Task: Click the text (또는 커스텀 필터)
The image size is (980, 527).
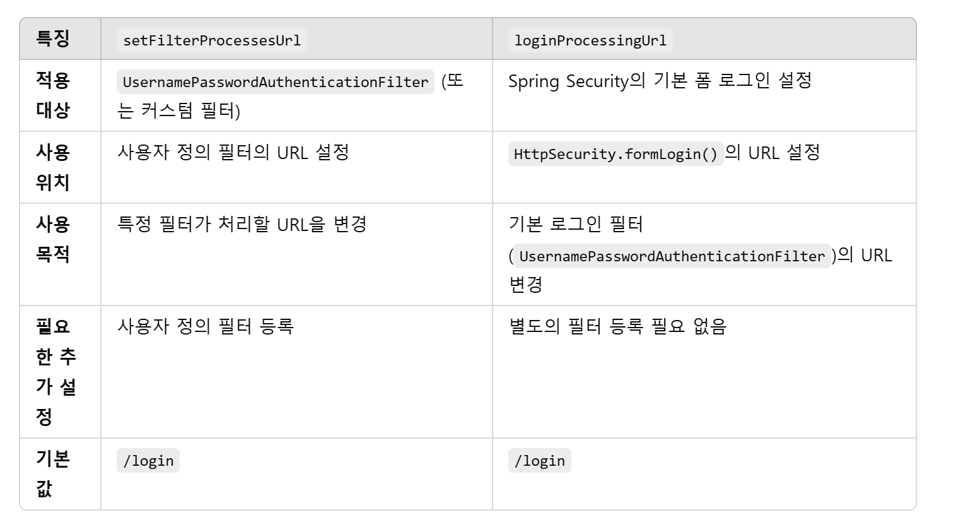Action: 290,96
